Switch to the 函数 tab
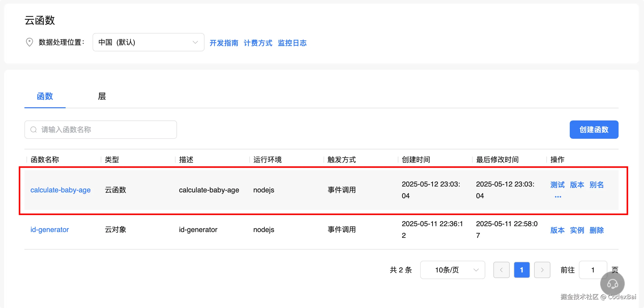The width and height of the screenshot is (644, 308). coord(45,96)
